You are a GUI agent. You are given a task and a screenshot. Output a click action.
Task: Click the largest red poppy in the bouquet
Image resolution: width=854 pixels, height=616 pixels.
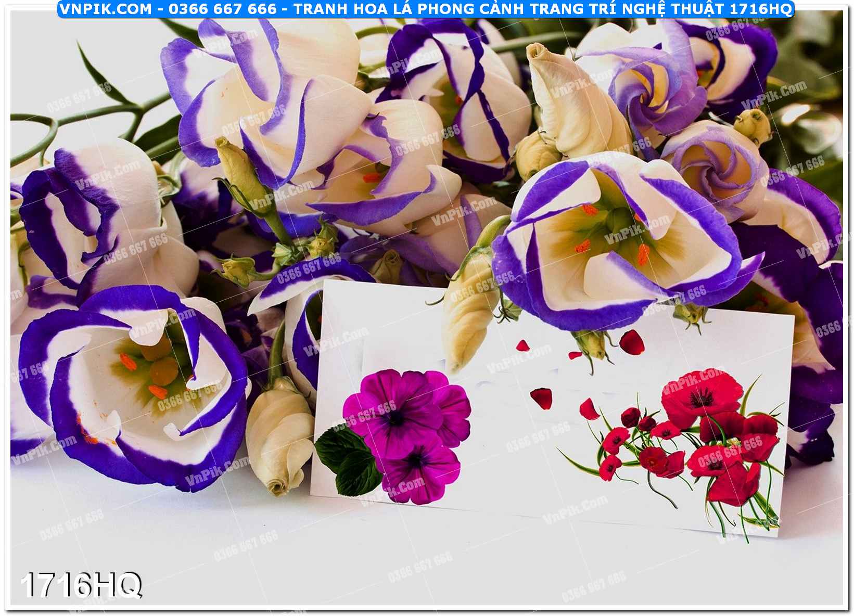pos(702,396)
